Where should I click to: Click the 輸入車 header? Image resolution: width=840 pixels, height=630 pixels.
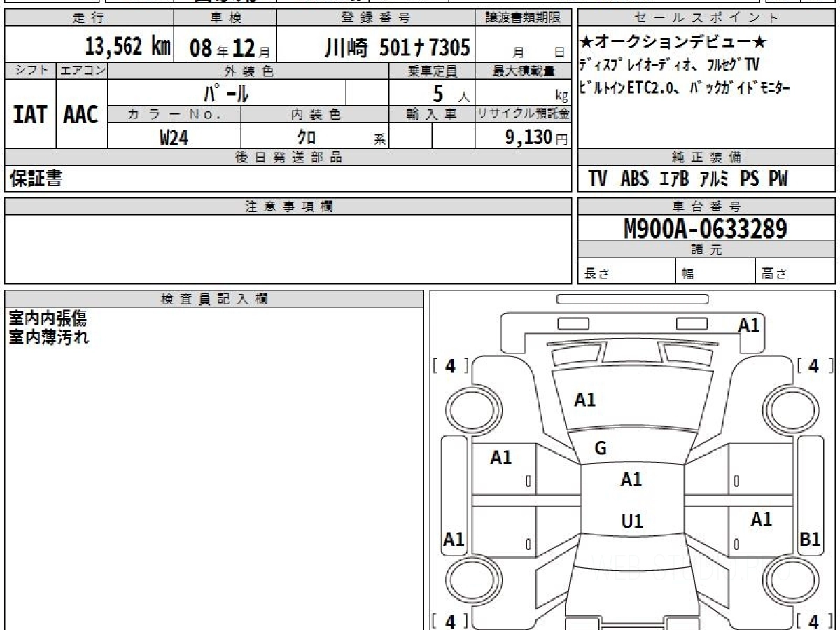432,114
